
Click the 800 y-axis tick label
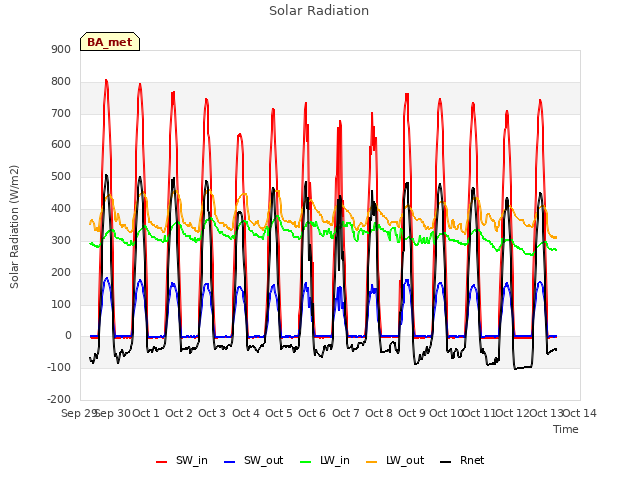(61, 81)
